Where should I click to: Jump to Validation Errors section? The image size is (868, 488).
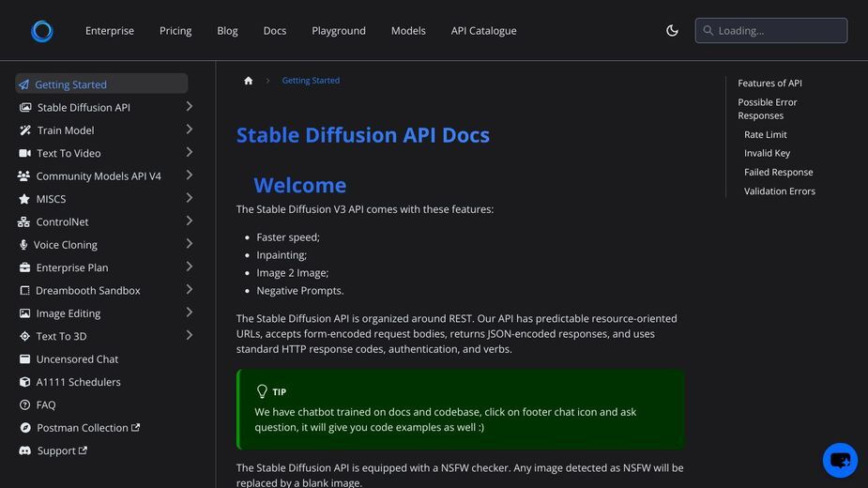click(780, 191)
